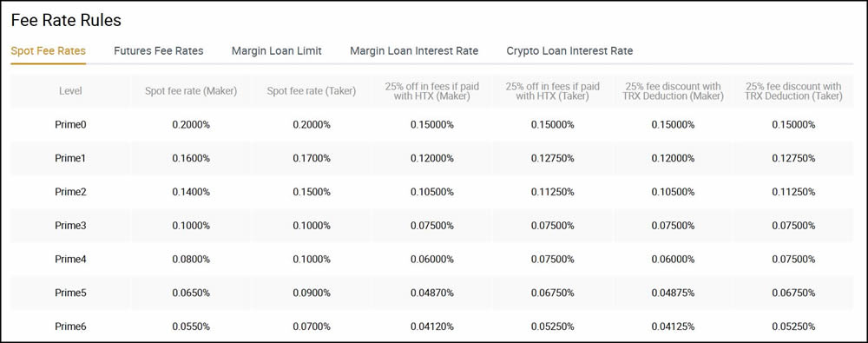This screenshot has height=343, width=868.
Task: Click the Level column header
Action: click(70, 91)
